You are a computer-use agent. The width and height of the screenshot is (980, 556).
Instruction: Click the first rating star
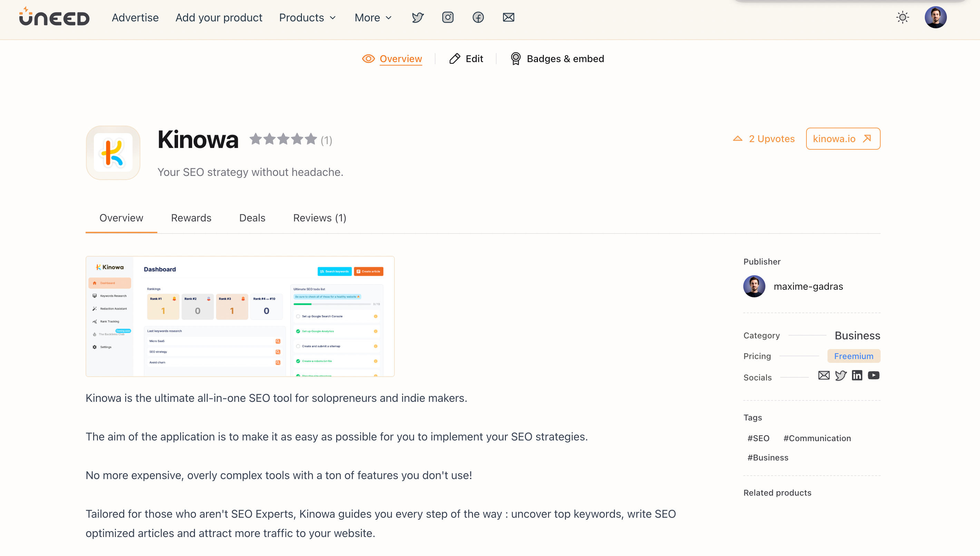[x=255, y=139]
